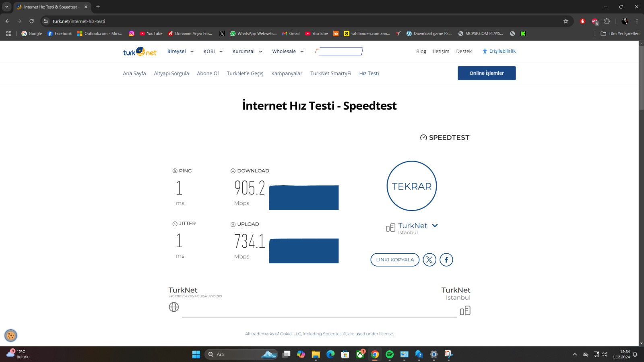Open Abone Ol tab
644x362 pixels.
(x=208, y=73)
